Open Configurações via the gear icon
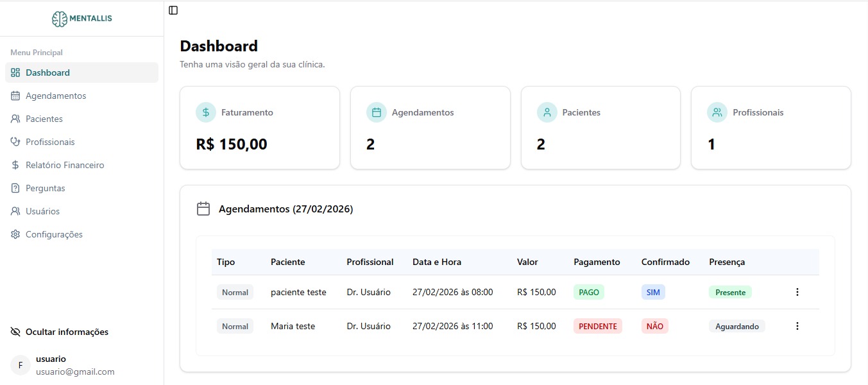 (14, 234)
